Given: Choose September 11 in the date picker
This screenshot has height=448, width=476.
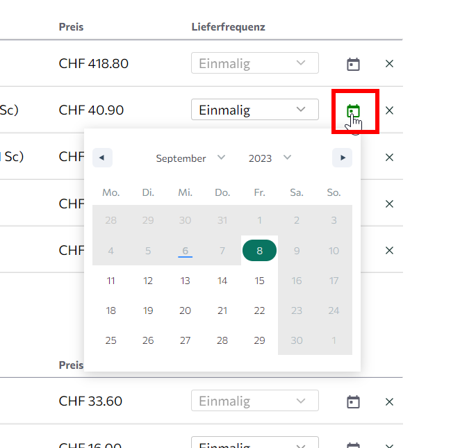Looking at the screenshot, I should tap(111, 281).
